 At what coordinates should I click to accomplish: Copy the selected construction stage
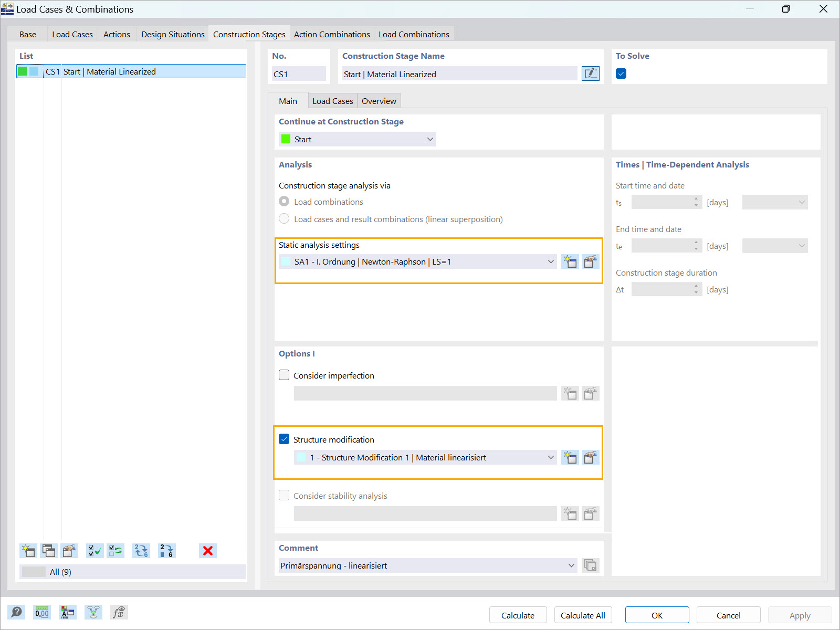point(49,551)
